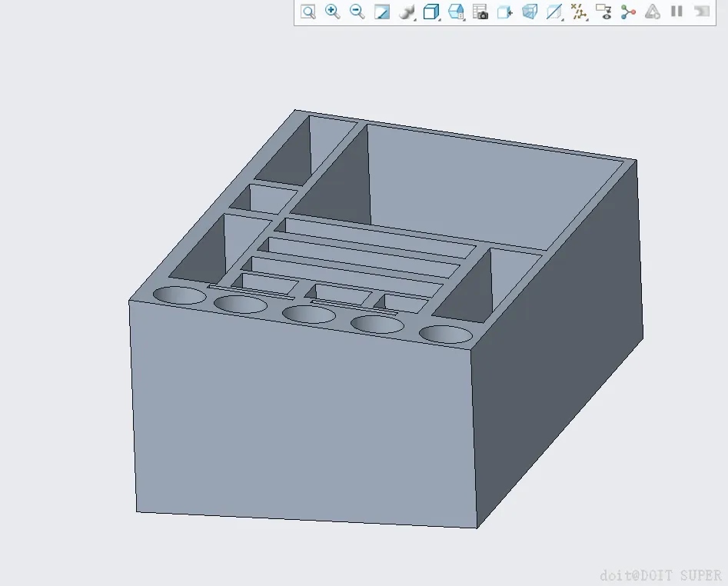Open the rendering options sphere dropdown
The width and height of the screenshot is (728, 586).
[x=407, y=12]
